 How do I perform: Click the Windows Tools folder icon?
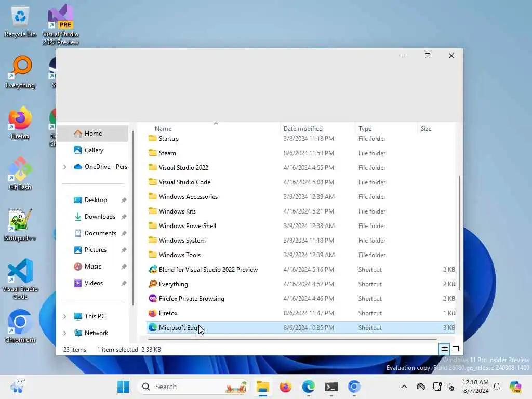click(x=153, y=255)
